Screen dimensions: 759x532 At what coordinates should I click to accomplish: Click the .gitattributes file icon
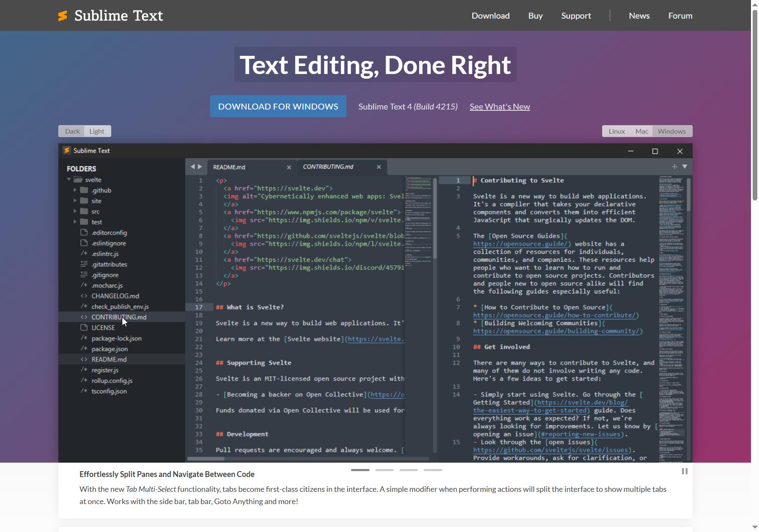[84, 264]
